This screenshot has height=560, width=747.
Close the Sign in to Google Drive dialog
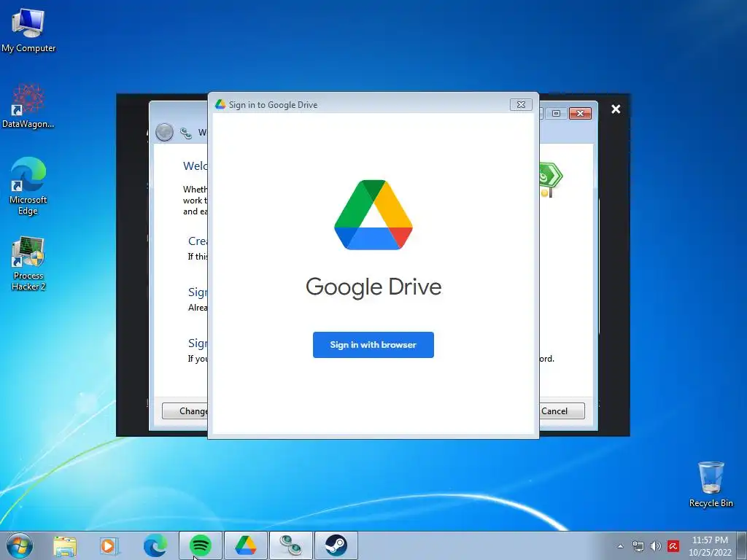[x=521, y=105]
